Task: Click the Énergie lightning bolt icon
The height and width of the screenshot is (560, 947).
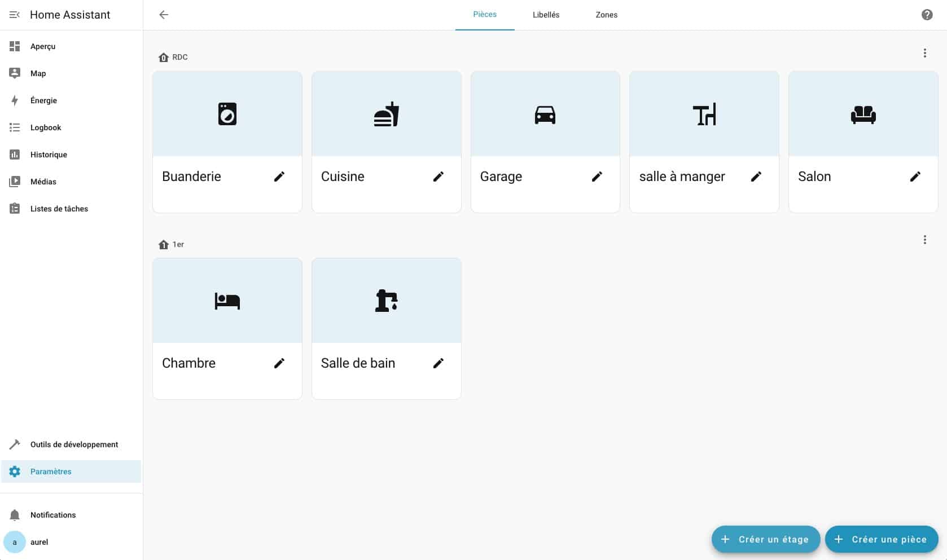Action: [15, 100]
